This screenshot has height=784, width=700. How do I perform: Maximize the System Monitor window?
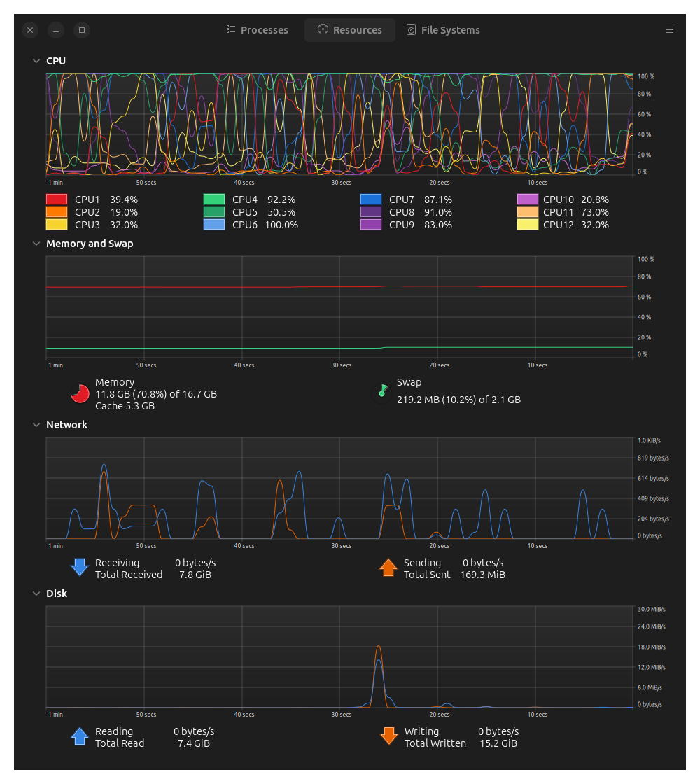coord(82,30)
